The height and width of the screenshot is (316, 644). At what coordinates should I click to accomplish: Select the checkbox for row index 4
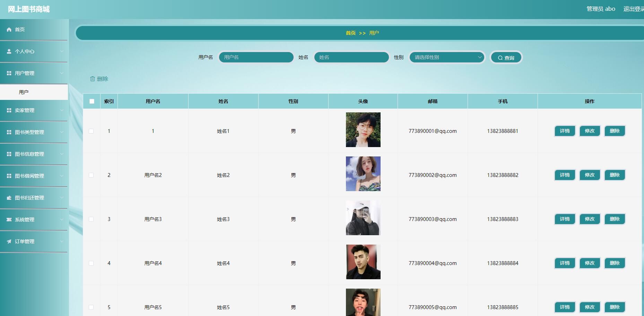click(91, 263)
